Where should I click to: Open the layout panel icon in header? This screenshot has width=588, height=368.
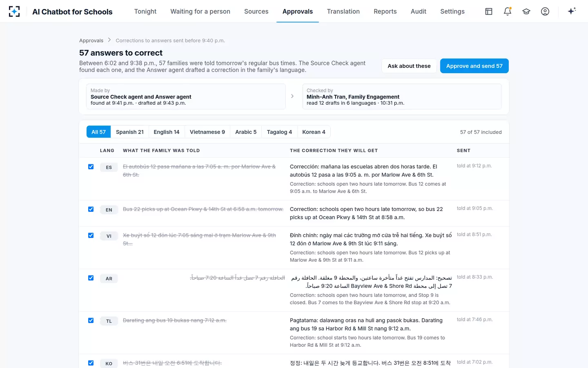489,11
